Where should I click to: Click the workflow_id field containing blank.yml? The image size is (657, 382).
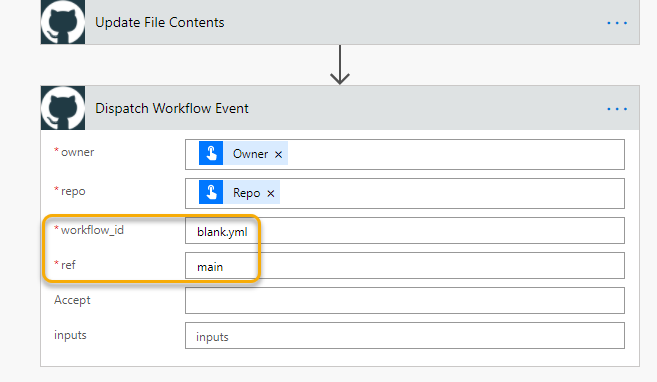[405, 230]
